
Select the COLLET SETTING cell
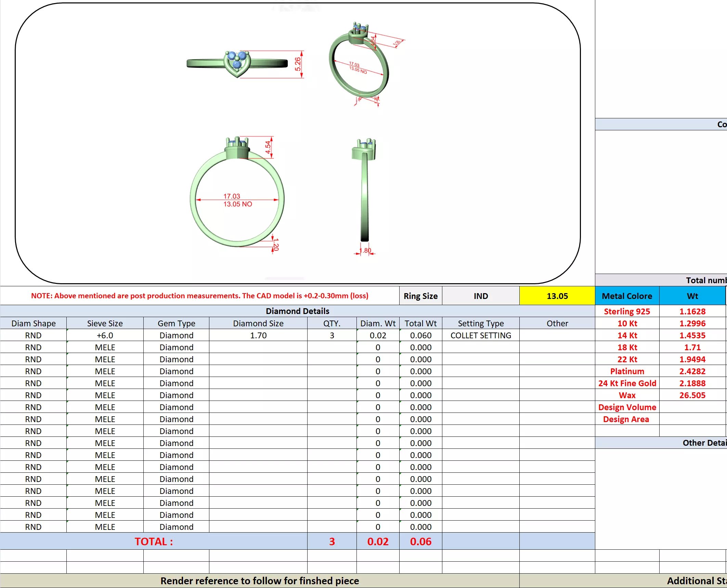481,335
